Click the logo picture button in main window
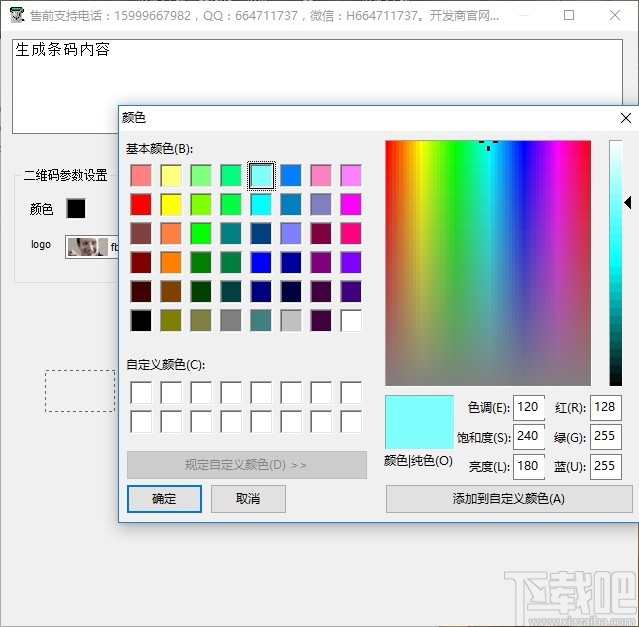The height and width of the screenshot is (627, 639). (92, 247)
